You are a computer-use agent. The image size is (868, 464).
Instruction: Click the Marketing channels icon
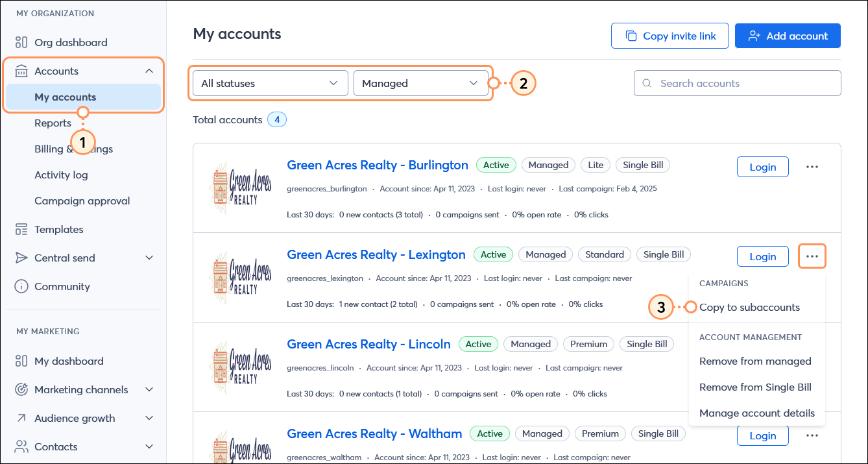click(20, 389)
